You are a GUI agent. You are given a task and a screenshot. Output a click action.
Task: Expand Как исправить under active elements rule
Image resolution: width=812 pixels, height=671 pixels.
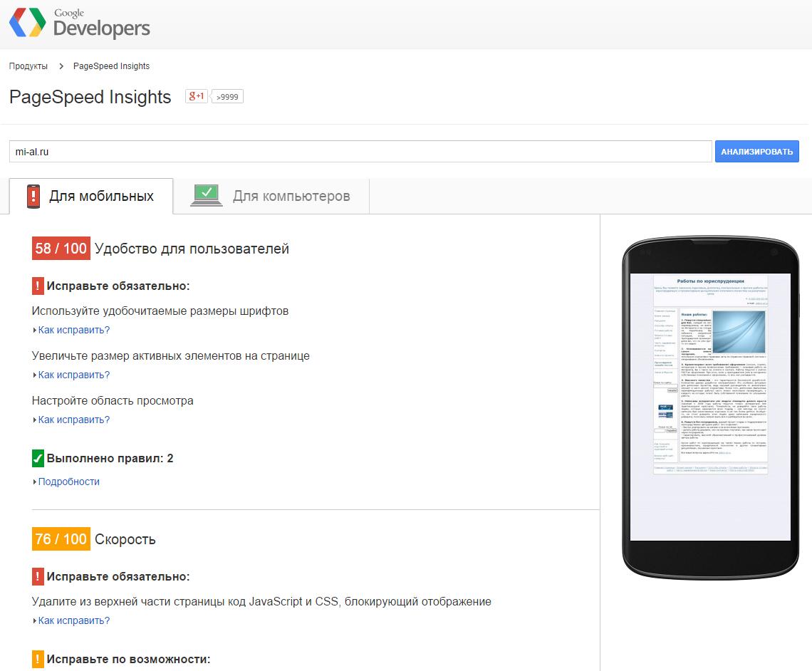[71, 375]
